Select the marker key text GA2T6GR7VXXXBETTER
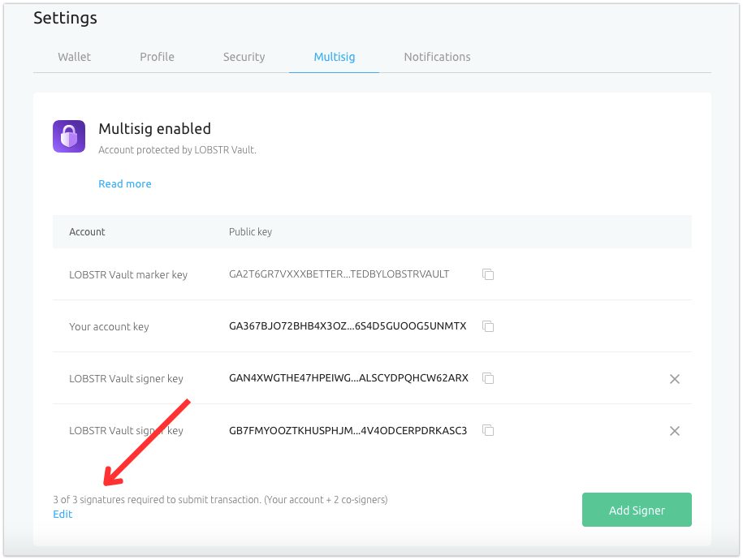Screen dimensions: 743x560 coord(339,274)
